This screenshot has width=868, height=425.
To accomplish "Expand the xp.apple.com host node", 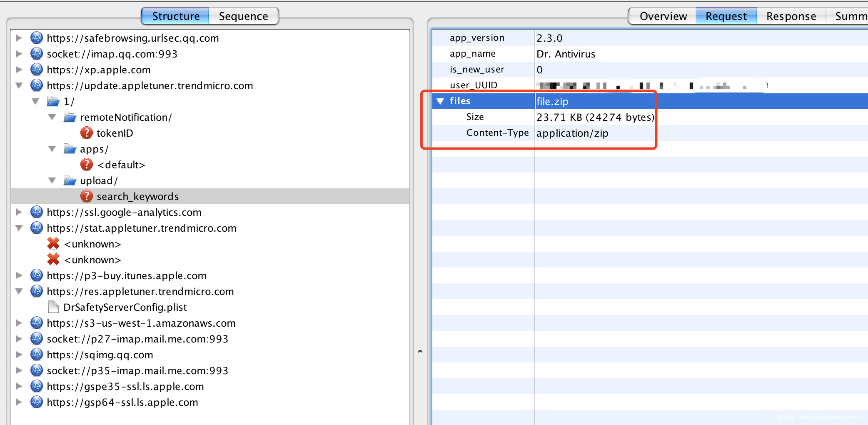I will (x=19, y=70).
